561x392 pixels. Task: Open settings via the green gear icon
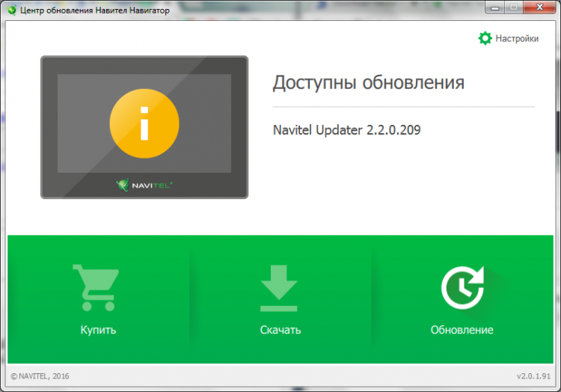485,38
